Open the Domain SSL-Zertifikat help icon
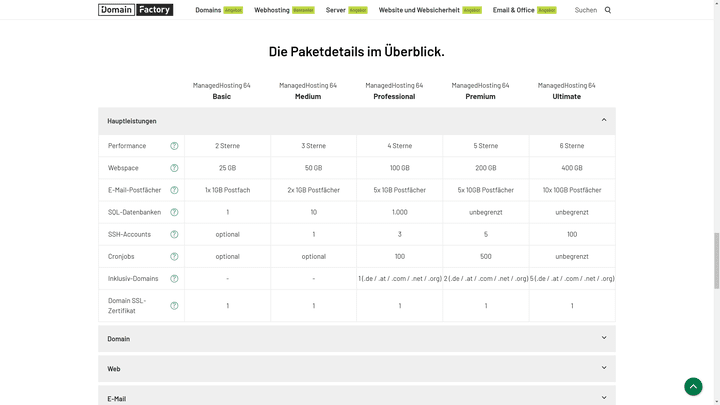The height and width of the screenshot is (405, 720). (174, 306)
